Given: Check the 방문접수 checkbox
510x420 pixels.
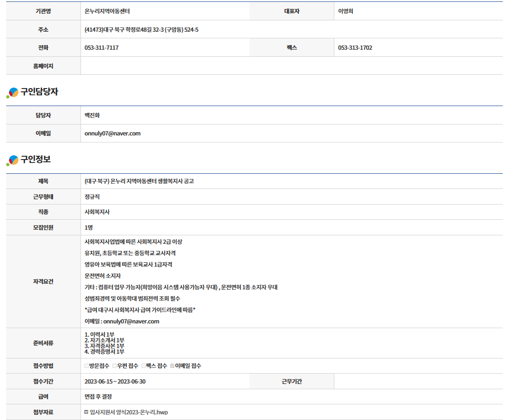Looking at the screenshot, I should [x=87, y=366].
